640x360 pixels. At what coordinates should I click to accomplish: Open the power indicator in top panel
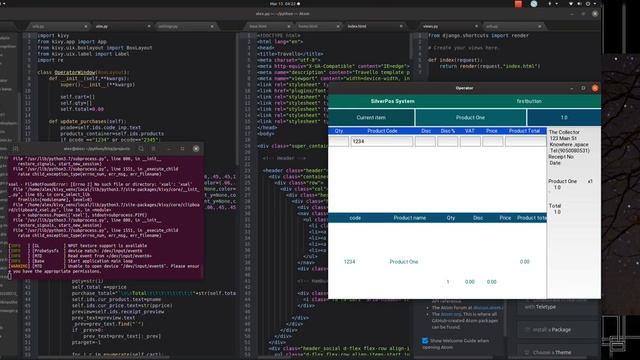(588, 4)
